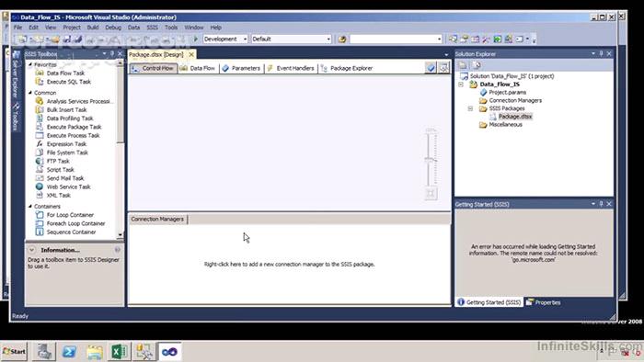Image resolution: width=644 pixels, height=362 pixels.
Task: Select the File System Task icon
Action: pyautogui.click(x=40, y=153)
